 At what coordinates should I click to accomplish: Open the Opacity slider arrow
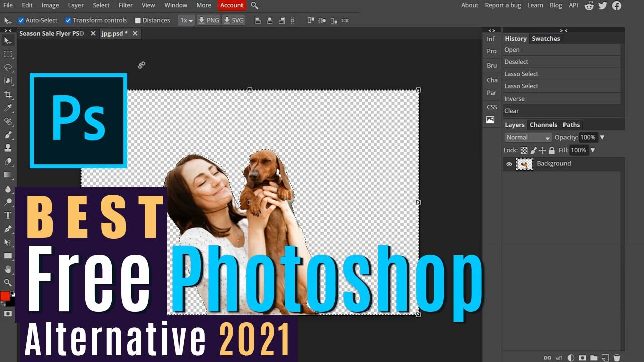click(x=602, y=137)
